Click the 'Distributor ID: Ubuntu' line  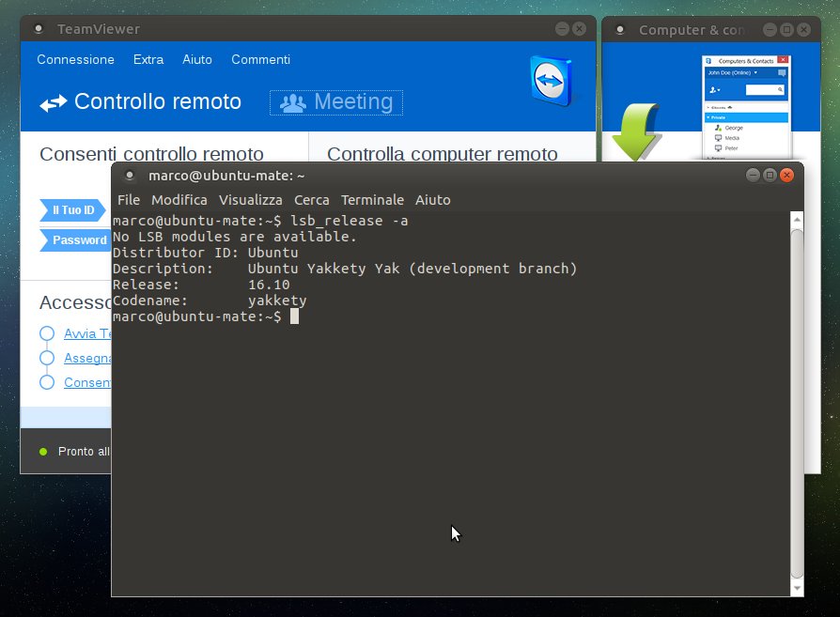[206, 253]
